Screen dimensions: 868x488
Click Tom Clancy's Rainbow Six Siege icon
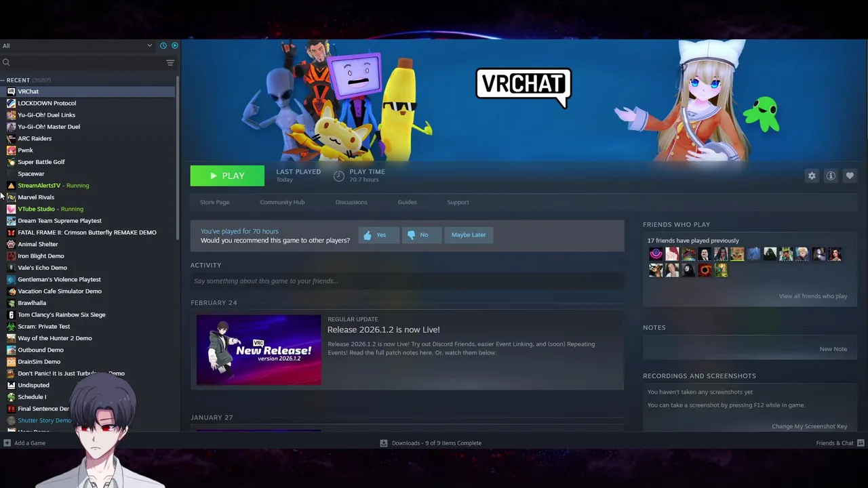tap(11, 314)
